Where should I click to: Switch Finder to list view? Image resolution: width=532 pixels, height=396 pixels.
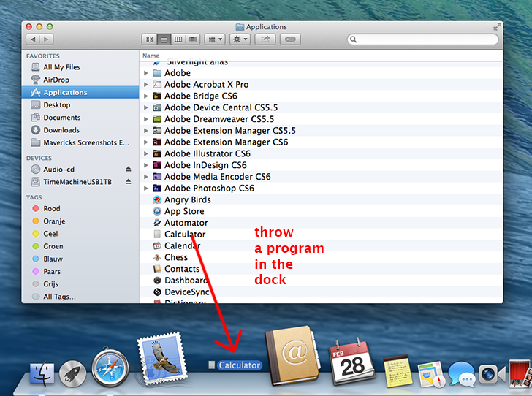(164, 39)
